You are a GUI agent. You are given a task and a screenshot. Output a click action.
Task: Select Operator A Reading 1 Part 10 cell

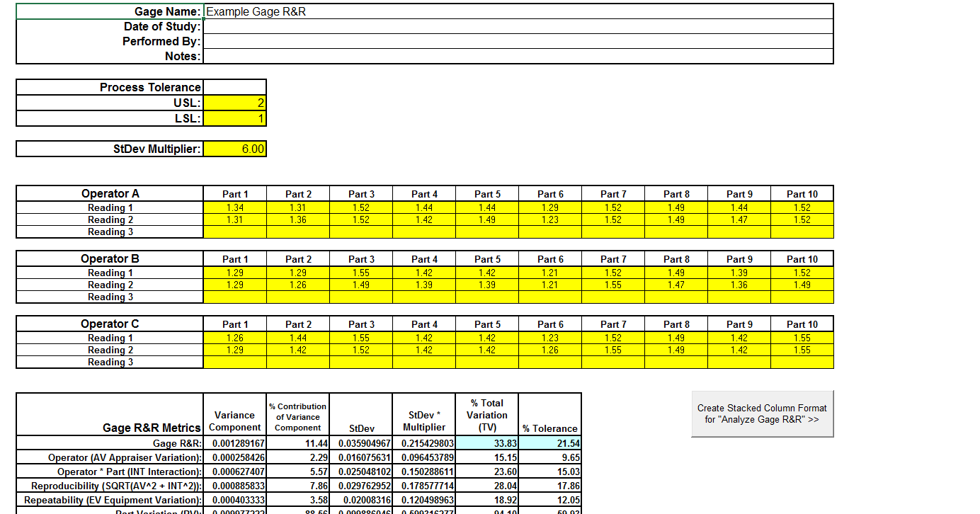coord(802,207)
